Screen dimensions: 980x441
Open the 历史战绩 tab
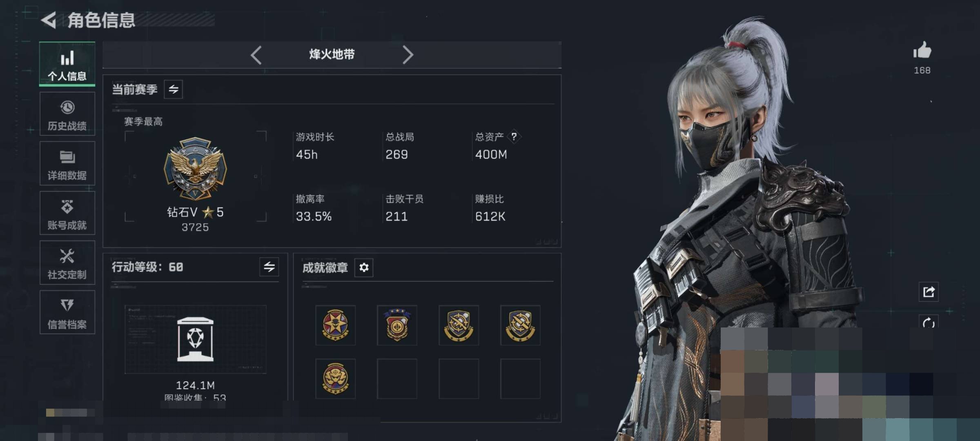67,114
